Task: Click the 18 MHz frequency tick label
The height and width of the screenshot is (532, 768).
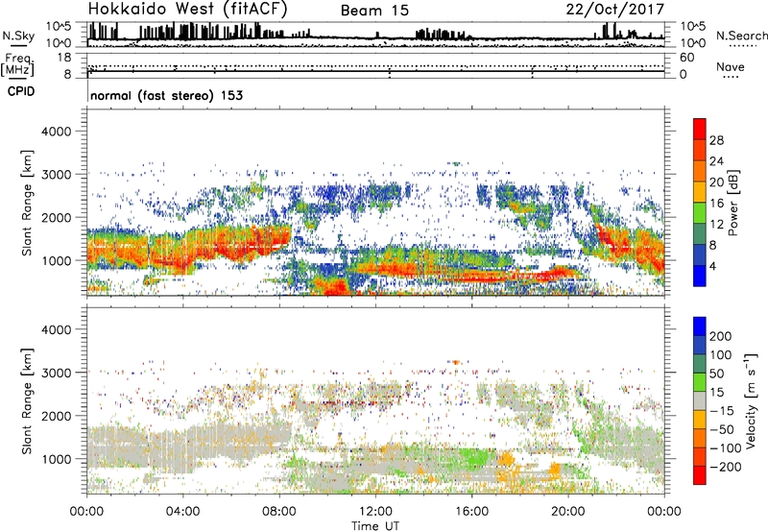Action: pyautogui.click(x=65, y=58)
